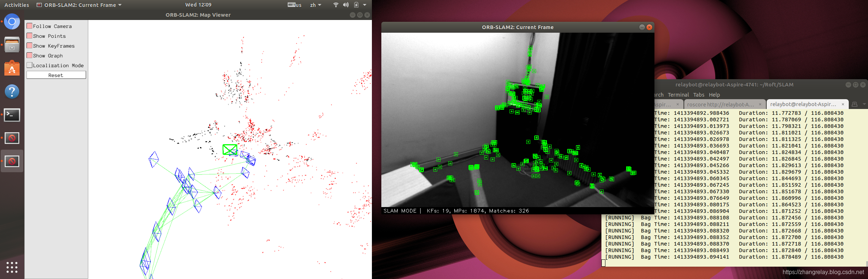Click the green current camera marker in map
Image resolution: width=868 pixels, height=279 pixels.
(230, 150)
